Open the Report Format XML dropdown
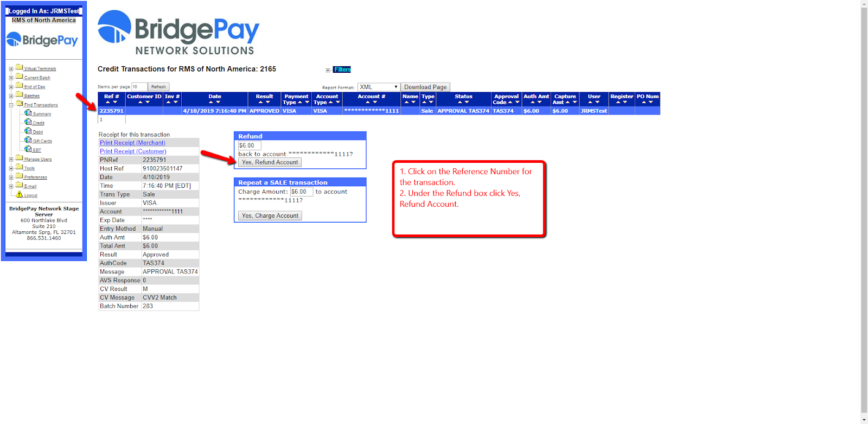The width and height of the screenshot is (868, 424). (x=379, y=87)
